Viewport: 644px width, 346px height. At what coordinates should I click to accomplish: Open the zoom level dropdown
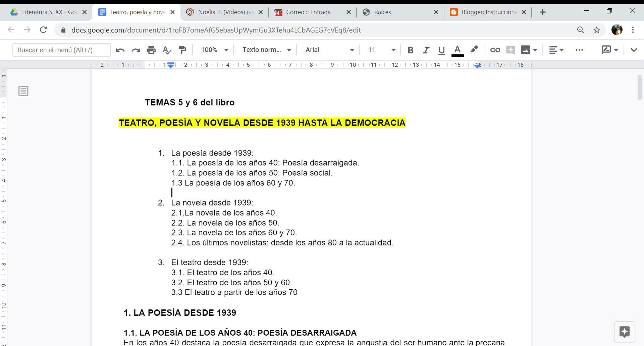point(215,50)
